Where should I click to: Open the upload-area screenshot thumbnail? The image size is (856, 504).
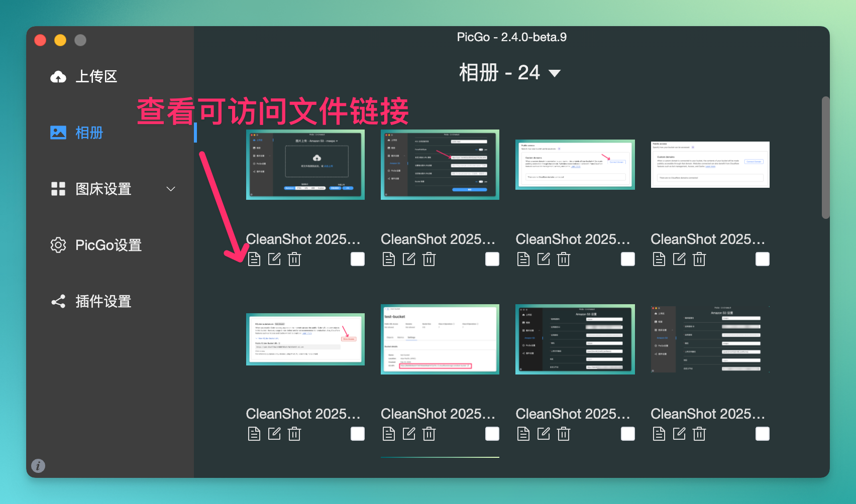(305, 165)
